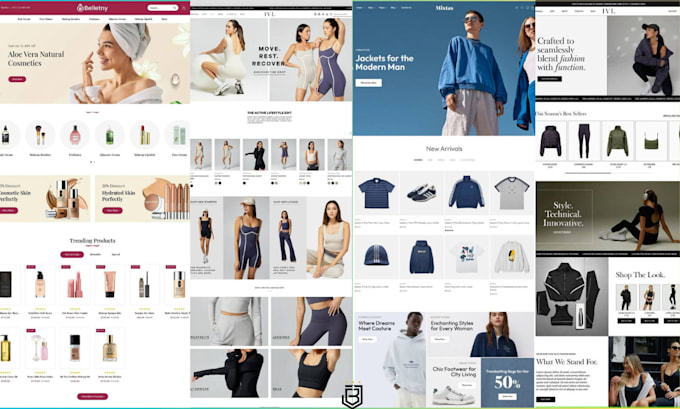Click IVL logo above Crafted to seamlessly blend
Image resolution: width=680 pixels, height=409 pixels.
click(x=608, y=11)
